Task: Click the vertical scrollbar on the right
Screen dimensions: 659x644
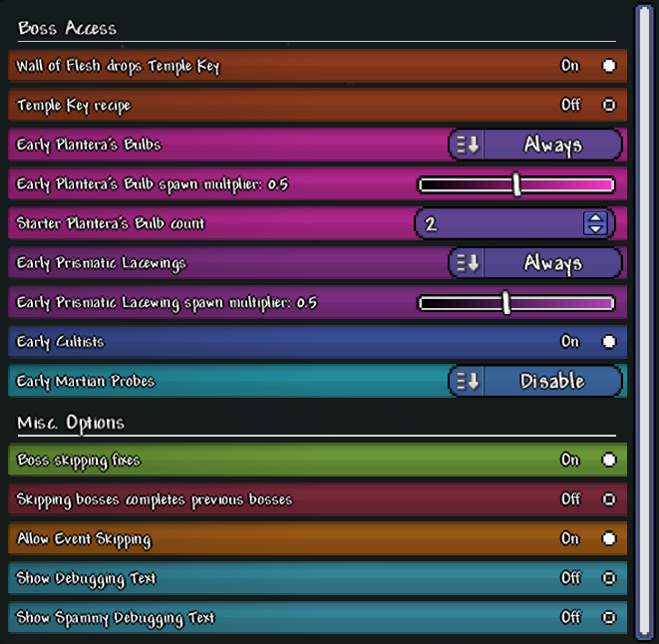Action: point(645,321)
